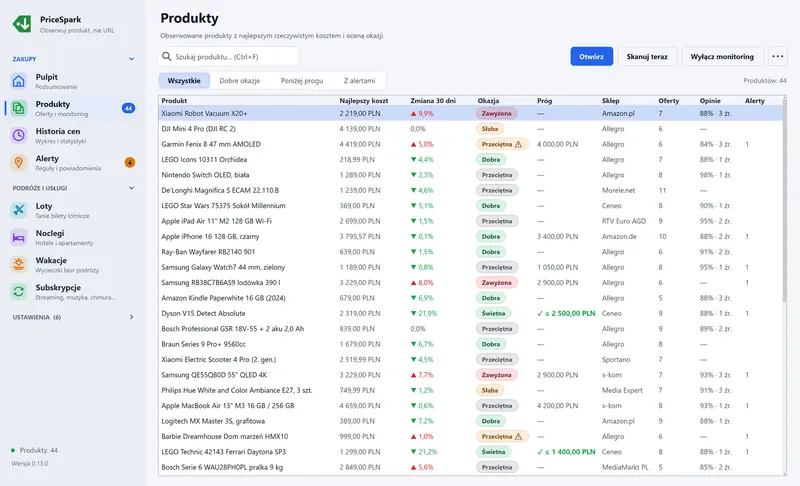Click the search magnifier icon

[x=166, y=56]
